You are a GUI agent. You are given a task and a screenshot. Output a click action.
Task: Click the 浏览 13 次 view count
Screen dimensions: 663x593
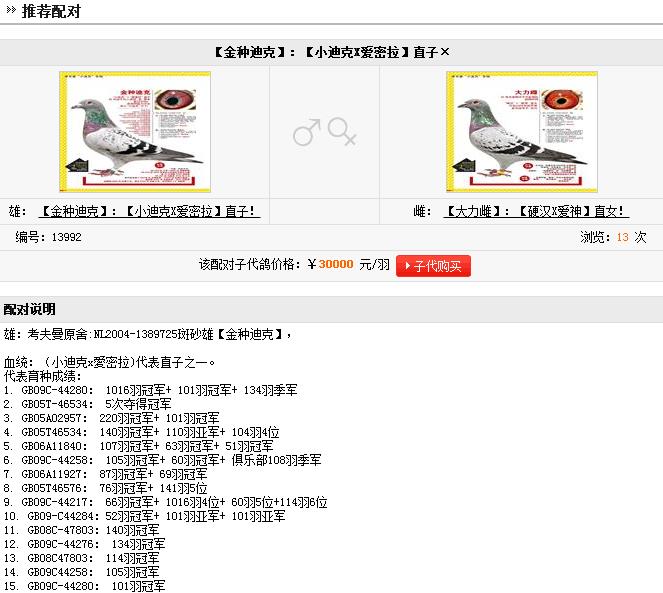tap(613, 237)
